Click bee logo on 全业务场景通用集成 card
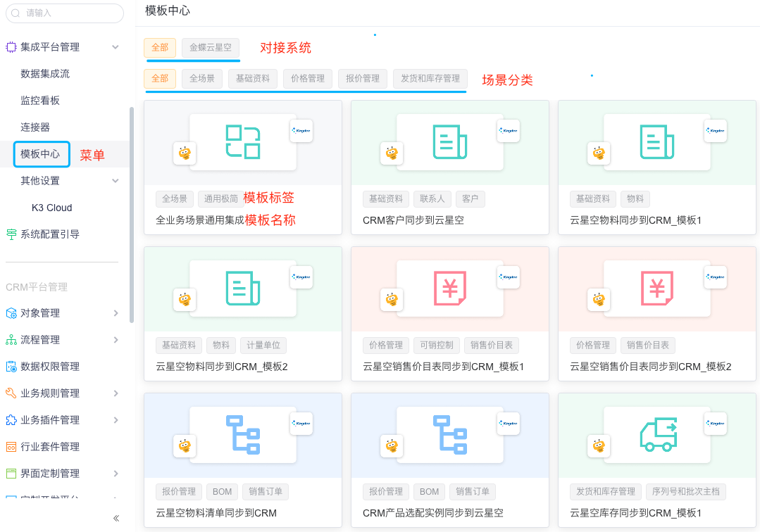The width and height of the screenshot is (760, 532). 185,153
